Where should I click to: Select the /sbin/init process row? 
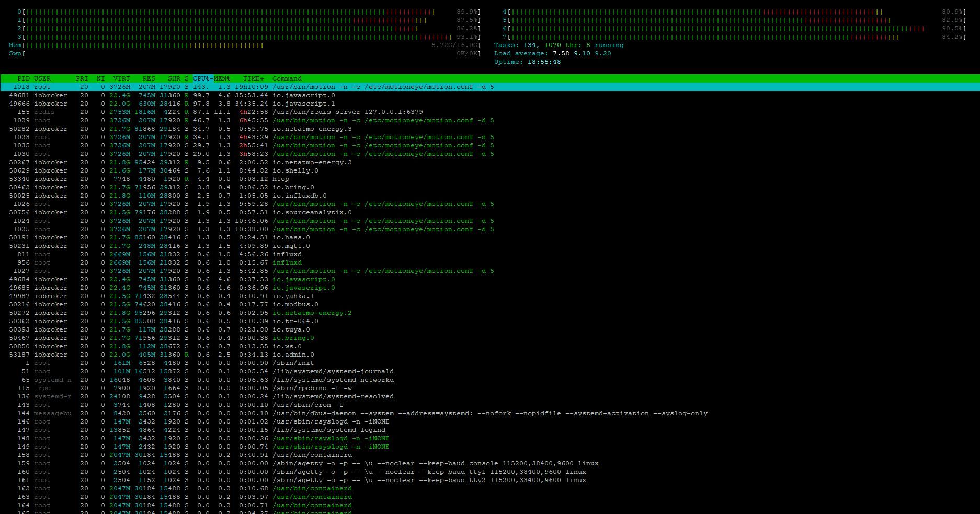[x=490, y=363]
